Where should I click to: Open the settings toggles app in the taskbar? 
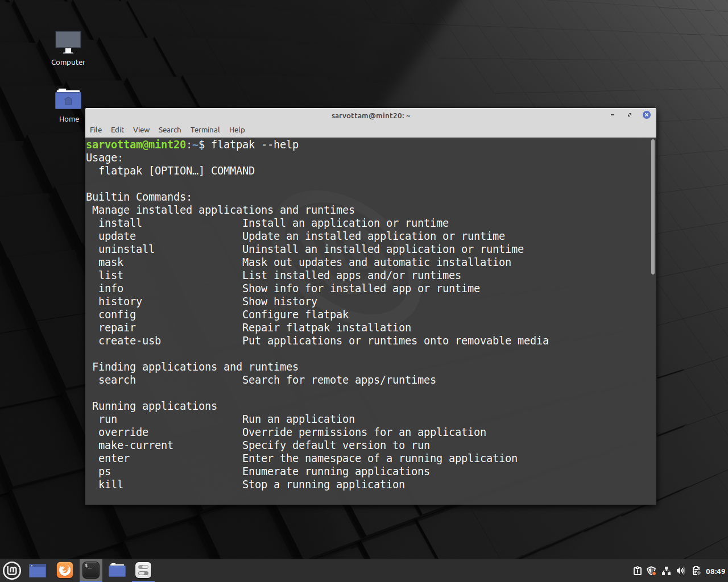point(142,570)
